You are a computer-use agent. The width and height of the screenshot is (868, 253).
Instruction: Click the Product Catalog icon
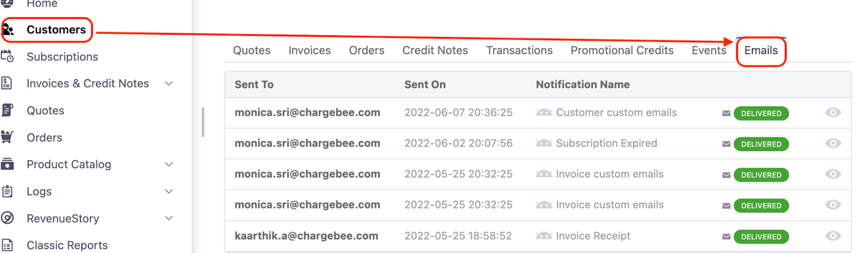(x=7, y=164)
